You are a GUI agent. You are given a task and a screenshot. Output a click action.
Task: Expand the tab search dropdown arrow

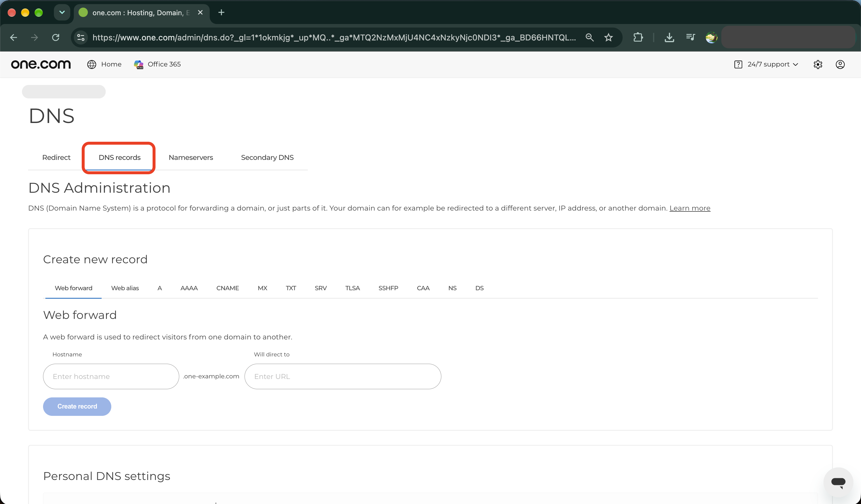coord(62,13)
